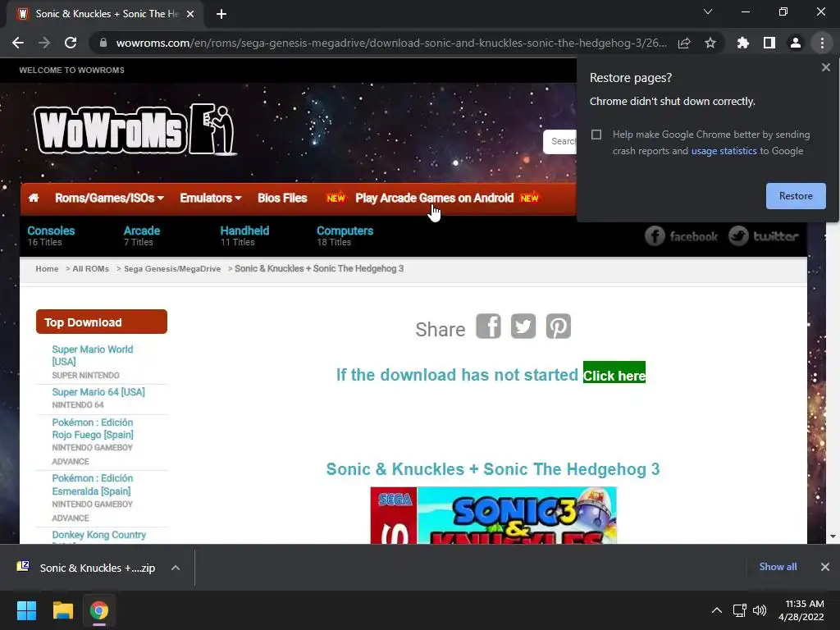Click the green Click here button
Screen dimensions: 840x630
pyautogui.click(x=614, y=373)
